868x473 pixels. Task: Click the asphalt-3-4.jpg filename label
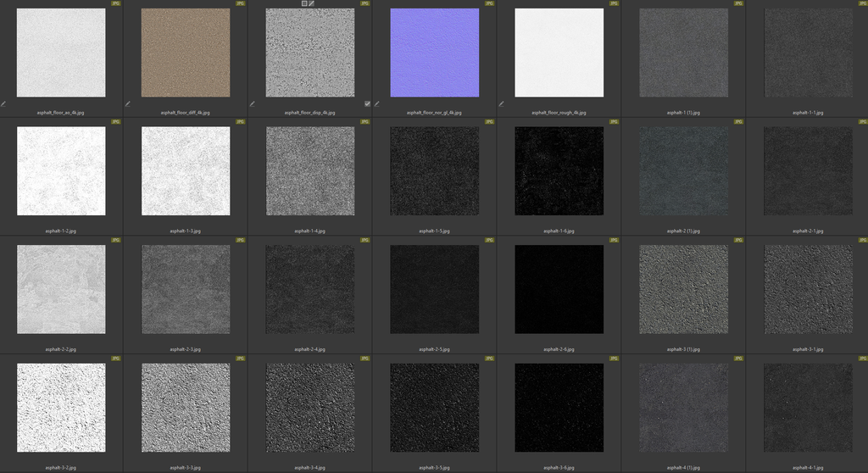(309, 467)
